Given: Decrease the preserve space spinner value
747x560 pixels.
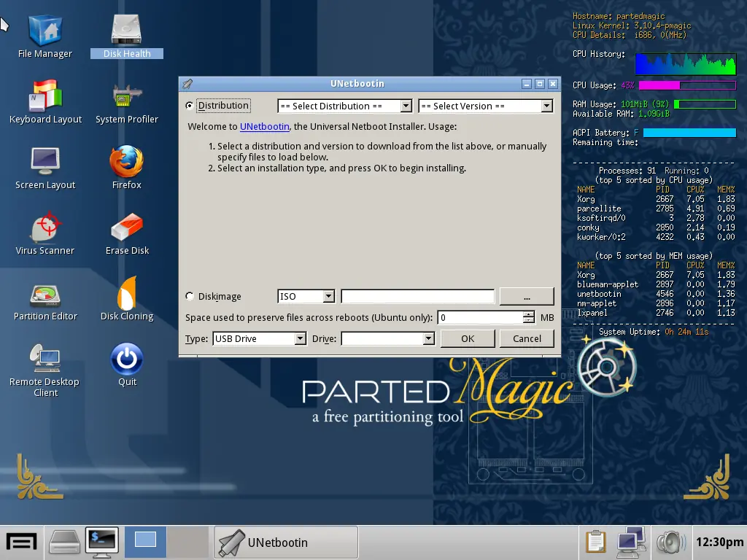Looking at the screenshot, I should coord(528,321).
